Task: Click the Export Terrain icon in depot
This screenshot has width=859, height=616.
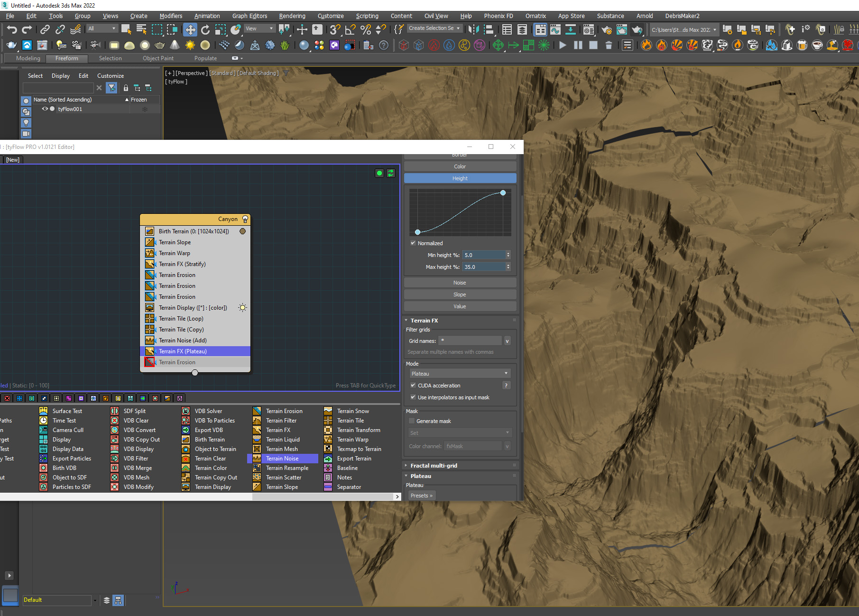Action: 328,459
